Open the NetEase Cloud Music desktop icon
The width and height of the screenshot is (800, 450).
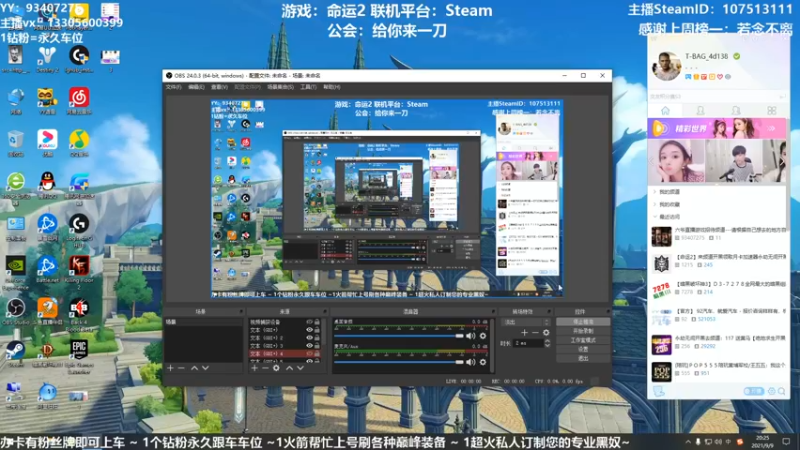pos(79,101)
